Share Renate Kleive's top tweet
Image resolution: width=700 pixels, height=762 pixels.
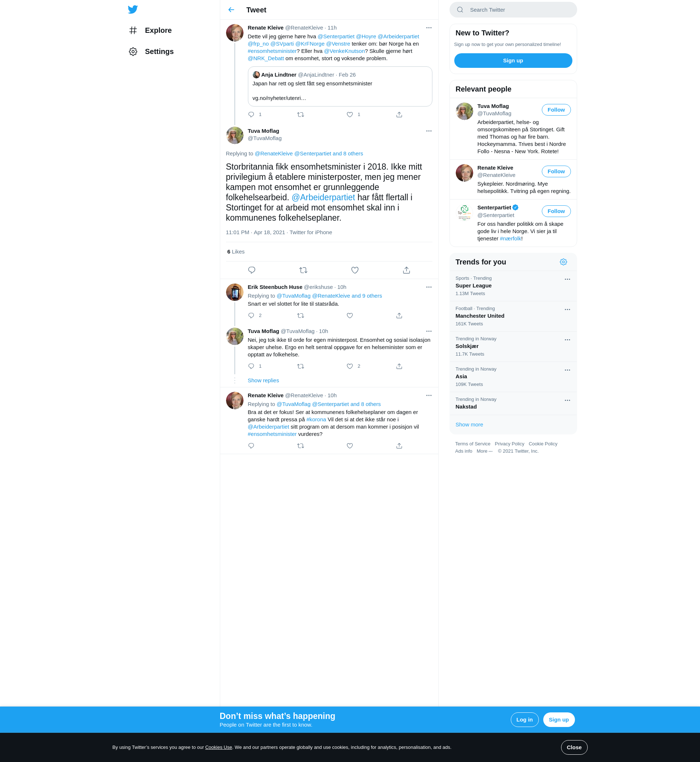[x=399, y=115]
